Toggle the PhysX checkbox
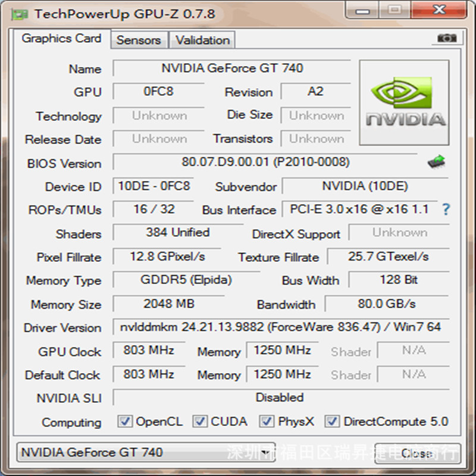This screenshot has height=476, width=476. tap(267, 421)
